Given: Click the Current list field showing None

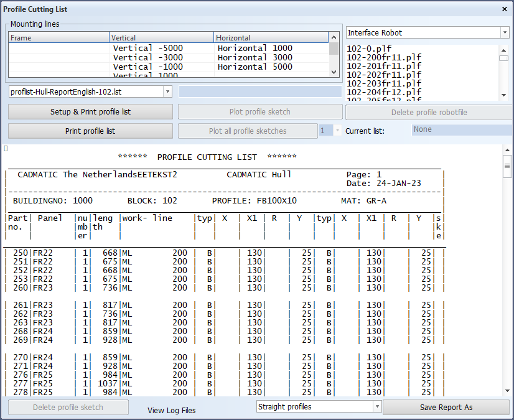Looking at the screenshot, I should click(x=460, y=130).
